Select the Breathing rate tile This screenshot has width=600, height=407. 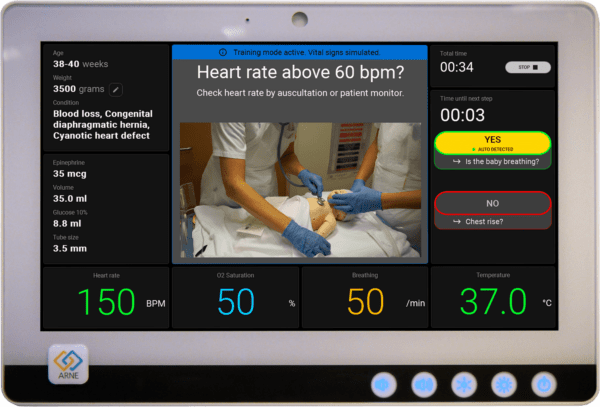coord(365,297)
